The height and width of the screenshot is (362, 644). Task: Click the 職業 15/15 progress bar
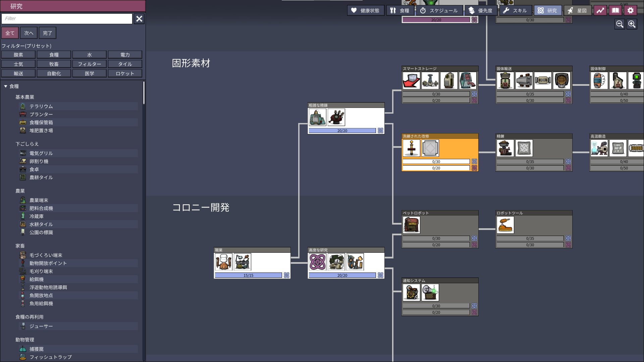[248, 275]
